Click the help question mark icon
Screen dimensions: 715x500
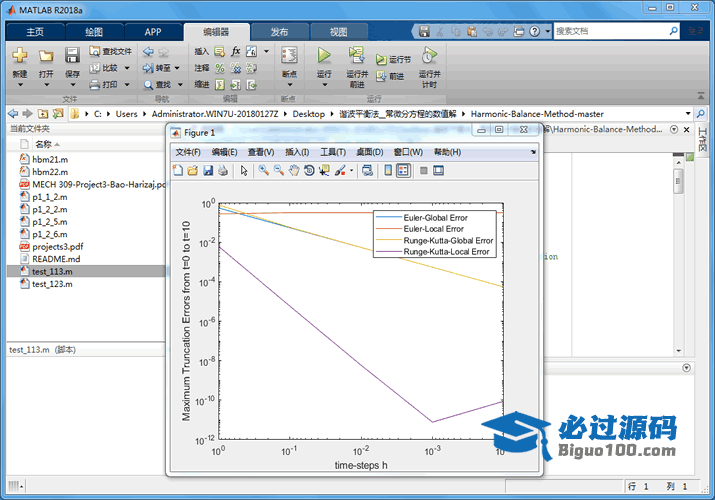tap(534, 31)
